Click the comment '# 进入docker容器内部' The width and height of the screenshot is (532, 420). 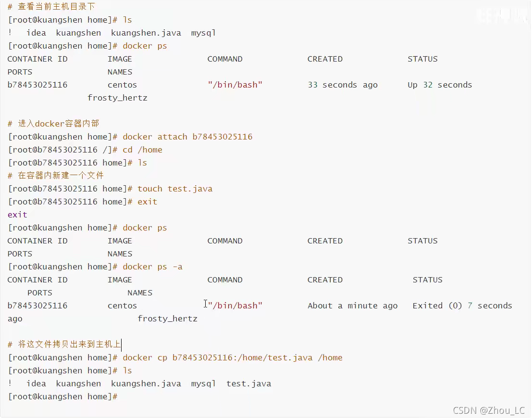[x=53, y=124]
